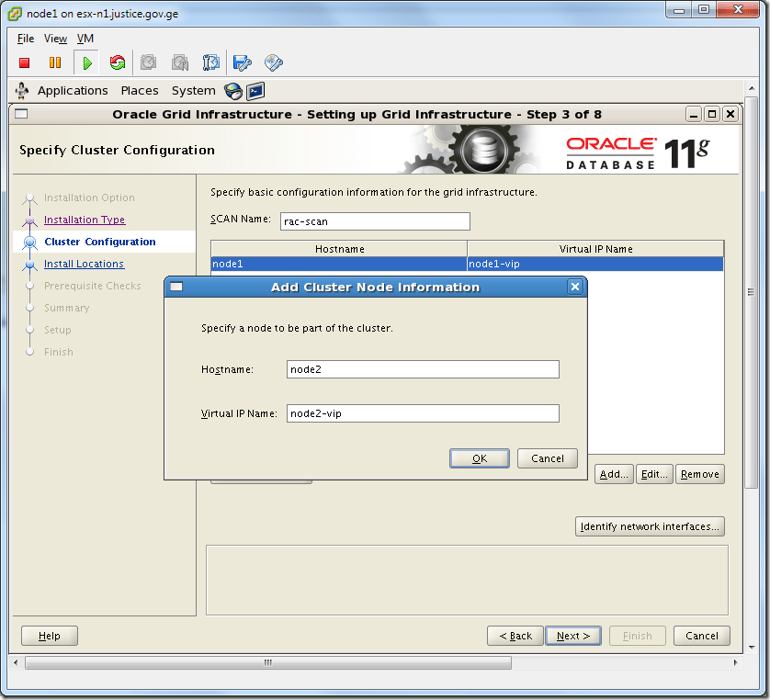Confirm node2 with the OK button
Image resolution: width=770 pixels, height=700 pixels.
(479, 457)
